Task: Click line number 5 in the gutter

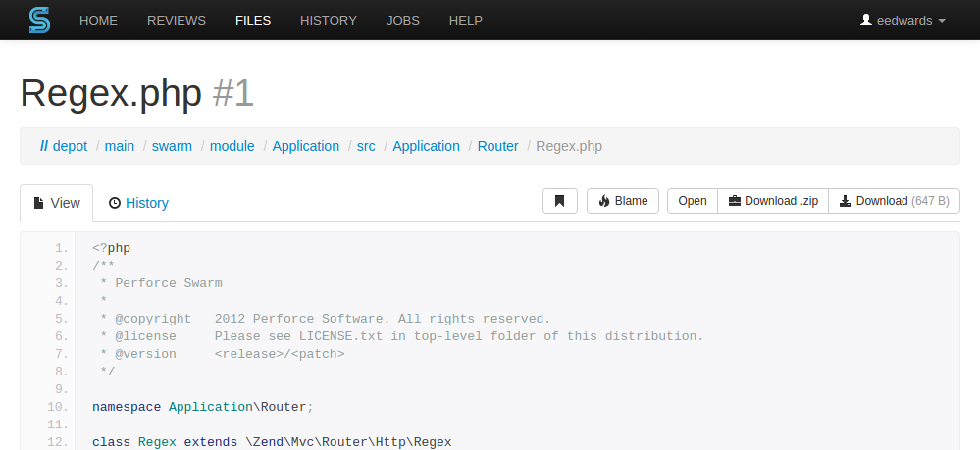Action: tap(61, 319)
